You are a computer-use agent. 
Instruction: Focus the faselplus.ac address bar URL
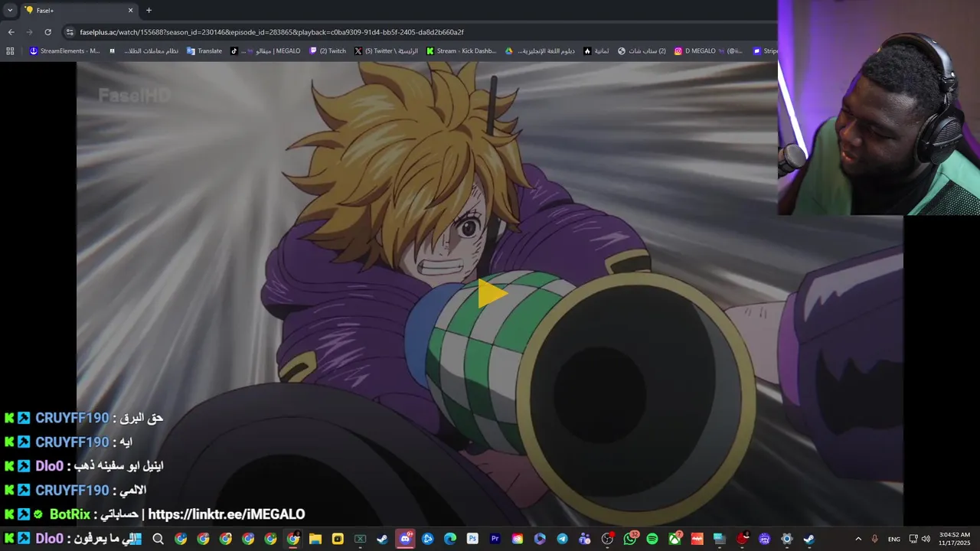click(x=272, y=32)
